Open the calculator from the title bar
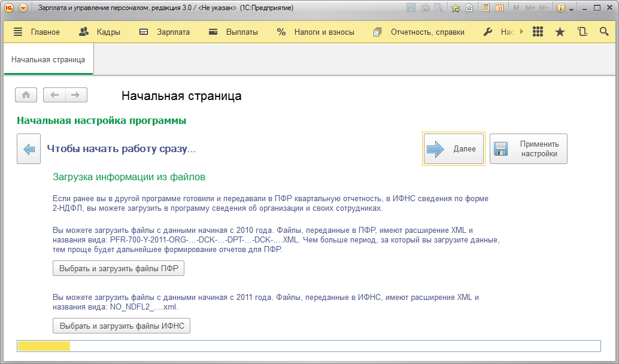Image resolution: width=619 pixels, height=364 pixels. tap(486, 8)
